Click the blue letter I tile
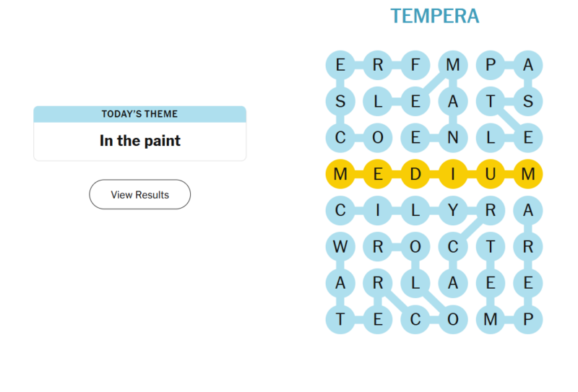This screenshot has height=392, width=578. (377, 211)
